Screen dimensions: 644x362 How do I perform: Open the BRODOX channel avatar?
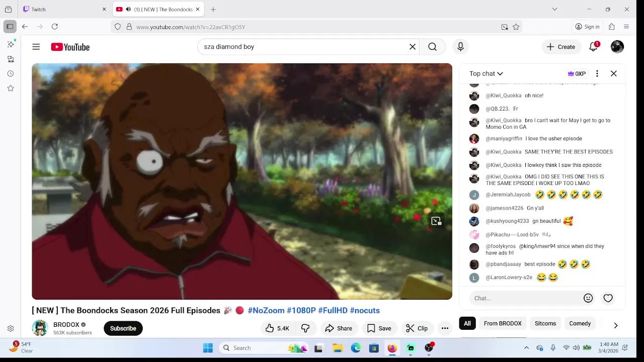[x=40, y=328]
